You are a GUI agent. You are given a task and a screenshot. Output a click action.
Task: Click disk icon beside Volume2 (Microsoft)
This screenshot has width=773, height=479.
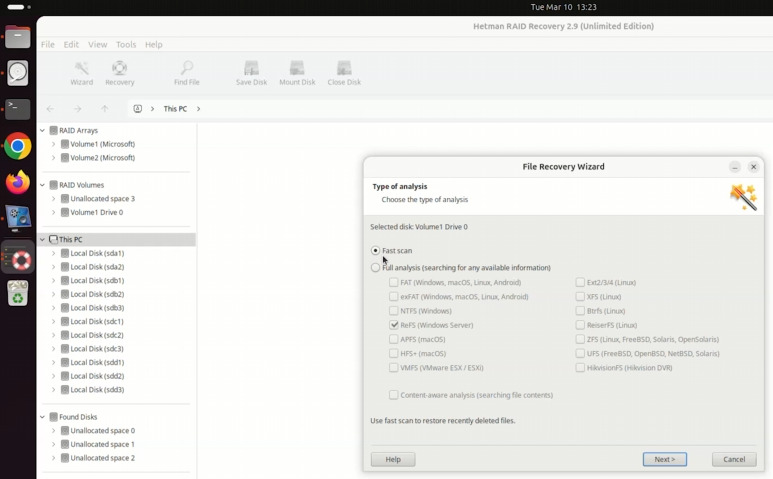(x=65, y=158)
